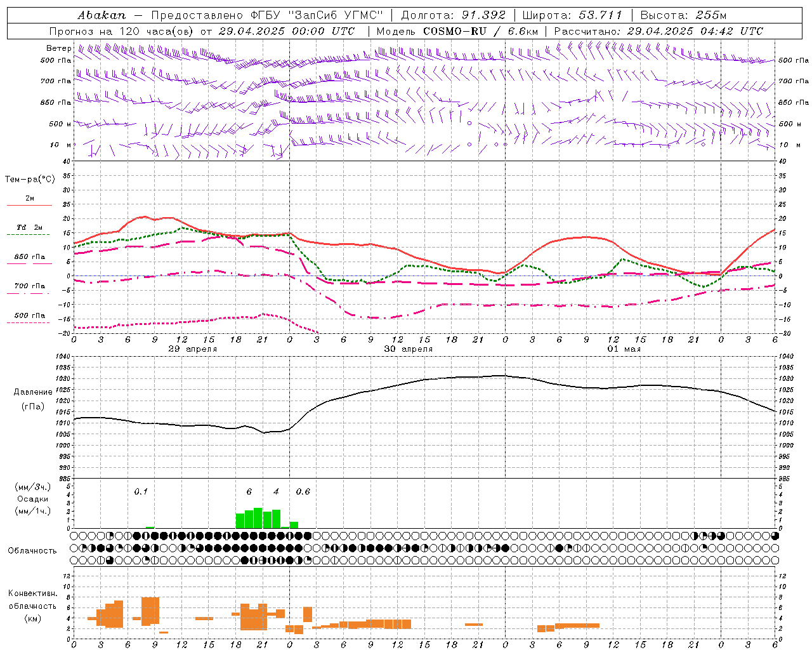Click the left temperature axis value 40
This screenshot has height=650, width=812.
point(66,161)
